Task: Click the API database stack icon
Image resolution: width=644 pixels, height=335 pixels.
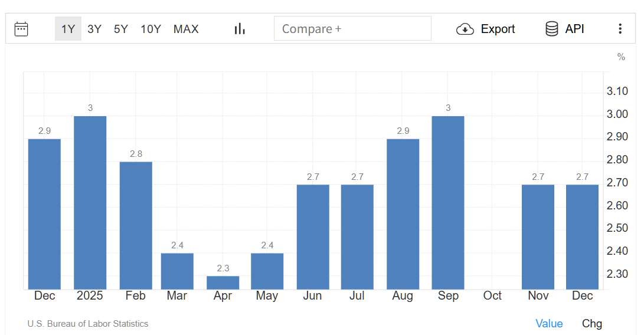Action: coord(552,29)
